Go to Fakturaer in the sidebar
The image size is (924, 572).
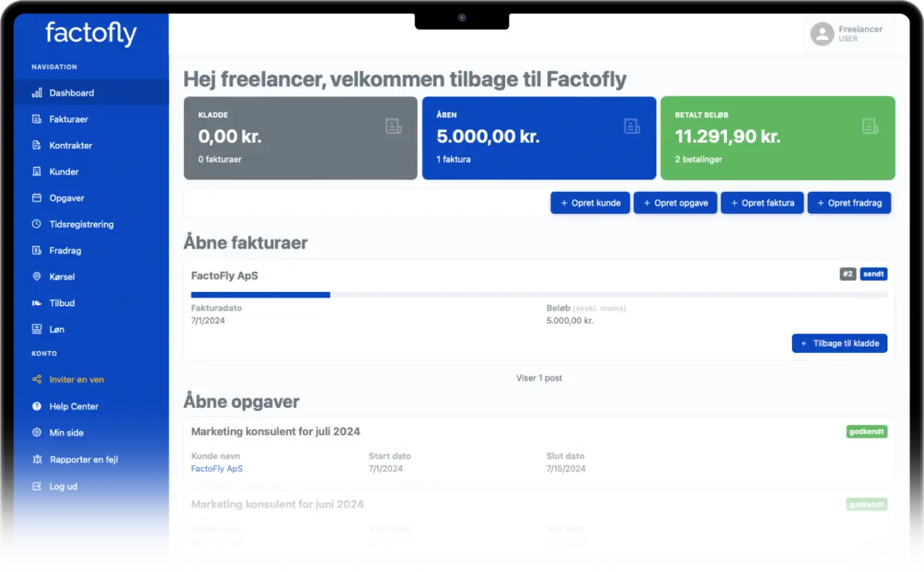(x=91, y=119)
